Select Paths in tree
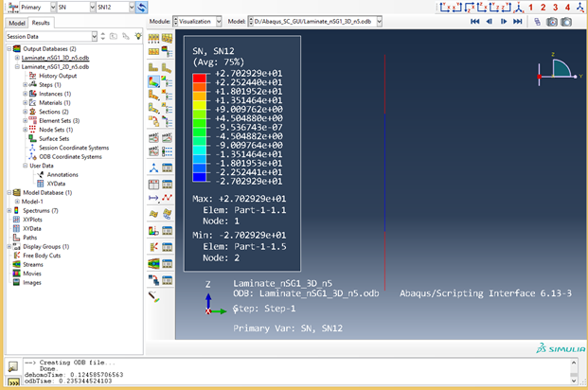The height and width of the screenshot is (390, 588). click(29, 238)
